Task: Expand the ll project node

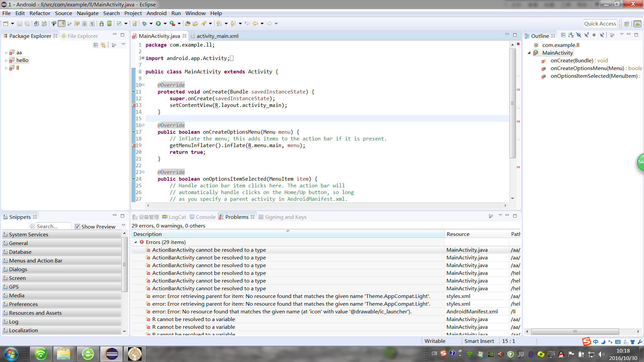Action: [x=6, y=68]
